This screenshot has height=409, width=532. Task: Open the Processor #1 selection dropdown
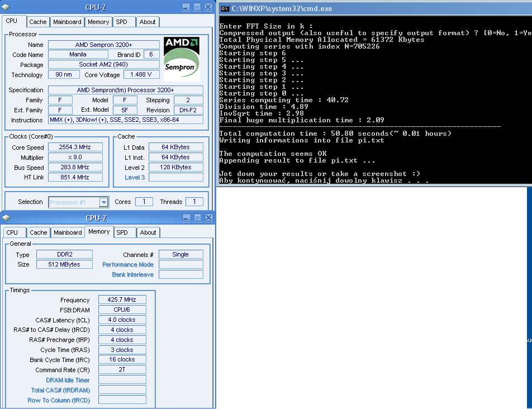click(104, 202)
